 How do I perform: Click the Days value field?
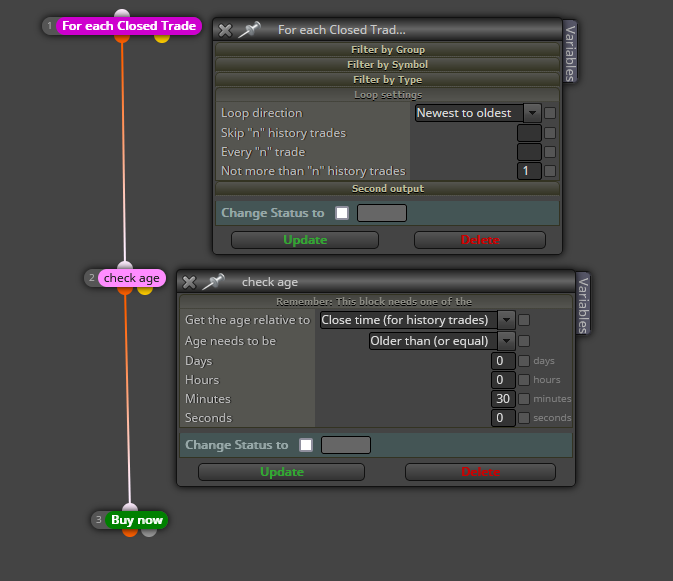[503, 361]
